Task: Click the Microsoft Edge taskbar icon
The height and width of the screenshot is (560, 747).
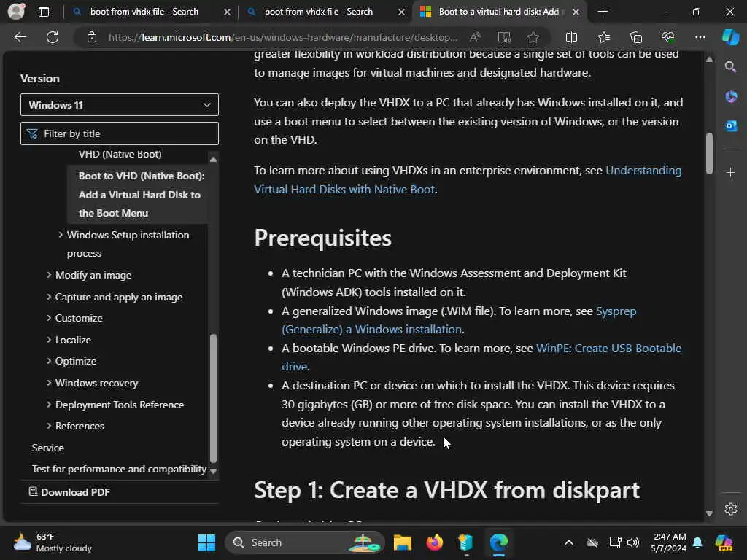Action: tap(499, 542)
